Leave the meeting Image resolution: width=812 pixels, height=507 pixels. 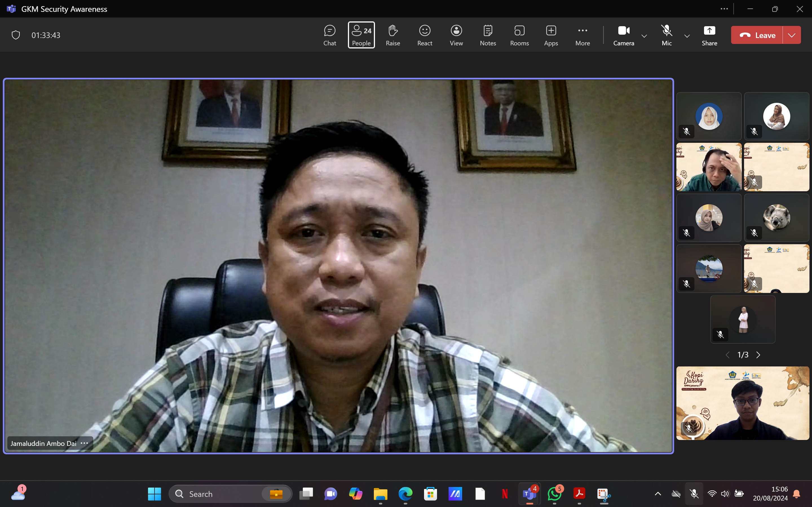point(757,35)
